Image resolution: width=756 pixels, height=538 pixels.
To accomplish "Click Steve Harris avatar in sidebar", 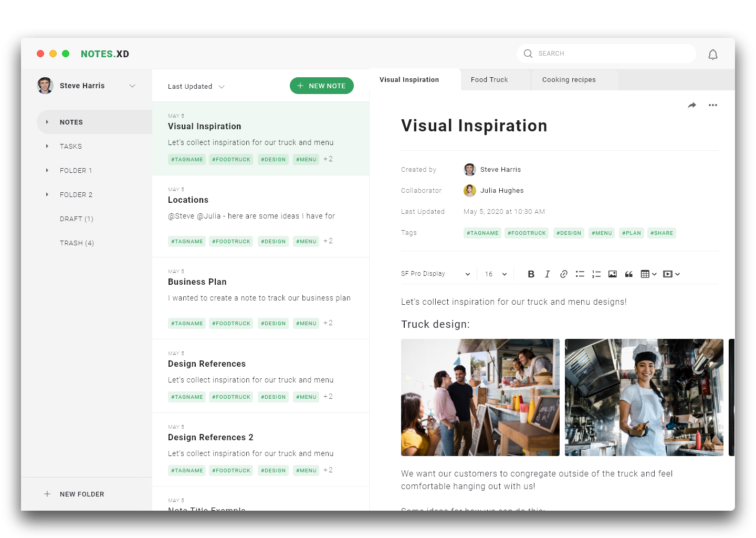I will (45, 86).
